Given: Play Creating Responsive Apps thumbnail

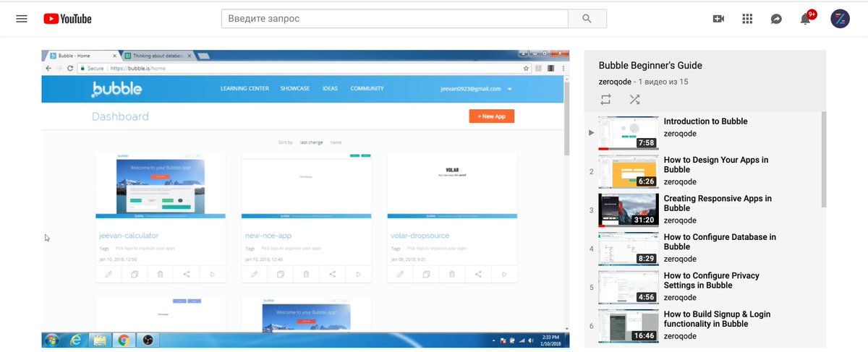Looking at the screenshot, I should 629,210.
